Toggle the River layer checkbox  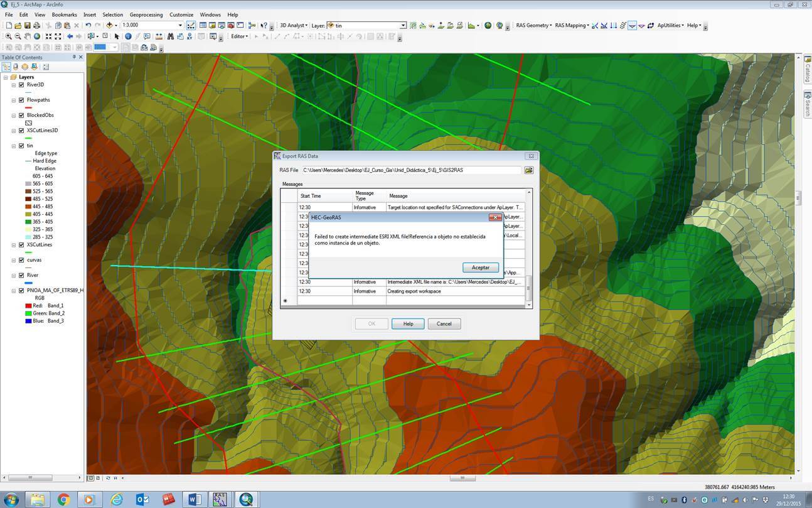click(21, 275)
